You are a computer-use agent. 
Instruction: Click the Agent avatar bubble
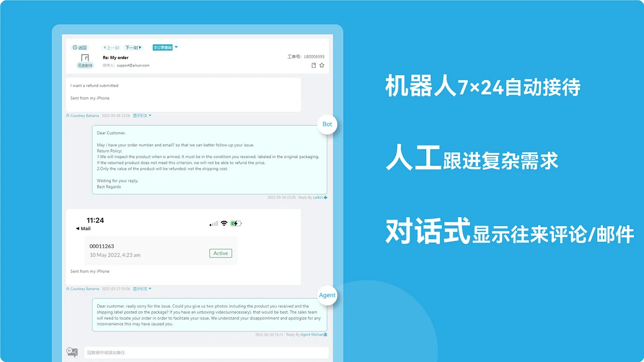coord(327,295)
